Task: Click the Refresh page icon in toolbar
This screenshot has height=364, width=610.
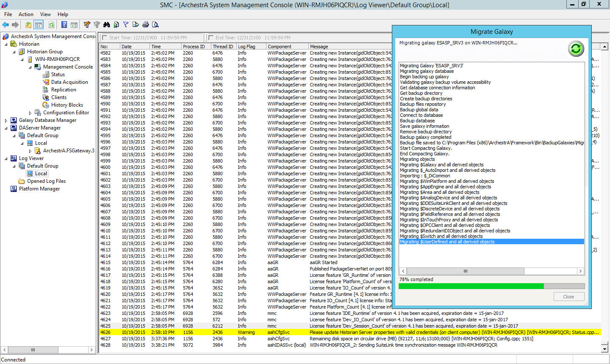Action: click(51, 25)
